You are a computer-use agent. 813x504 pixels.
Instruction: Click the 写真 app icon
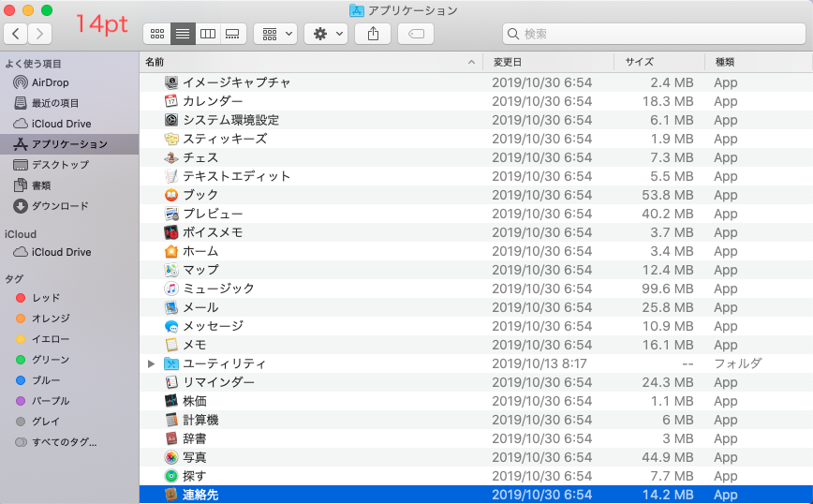(171, 457)
